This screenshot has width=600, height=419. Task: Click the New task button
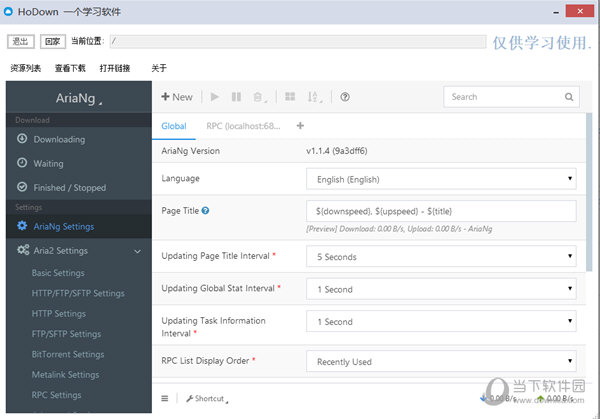[177, 97]
